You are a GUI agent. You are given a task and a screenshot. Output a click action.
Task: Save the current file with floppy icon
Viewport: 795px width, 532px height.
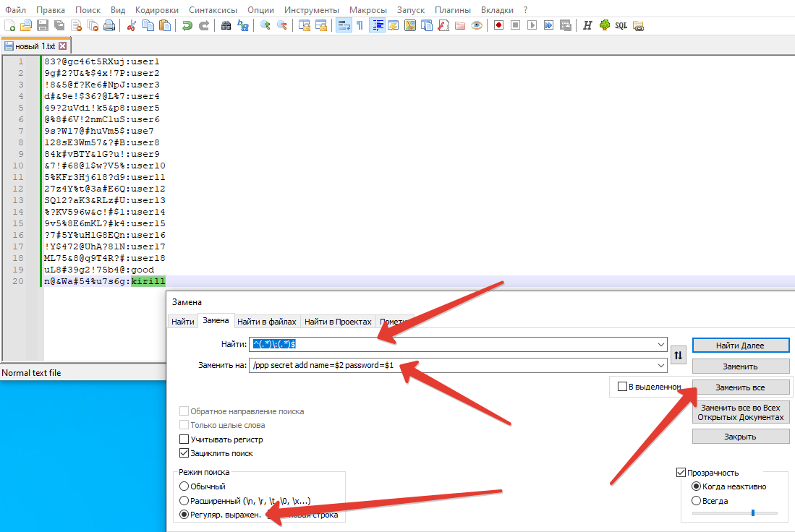click(x=43, y=25)
